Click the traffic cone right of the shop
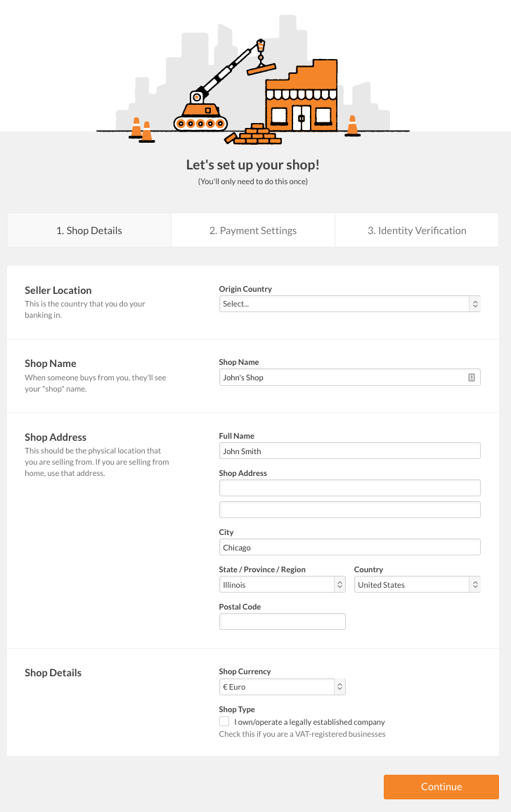The width and height of the screenshot is (511, 812). 352,126
